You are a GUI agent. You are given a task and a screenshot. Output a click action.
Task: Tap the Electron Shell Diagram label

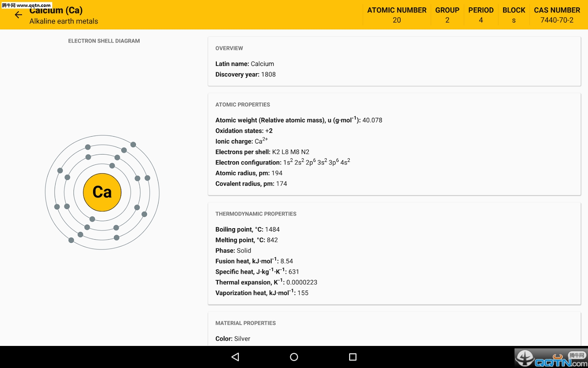tap(104, 41)
